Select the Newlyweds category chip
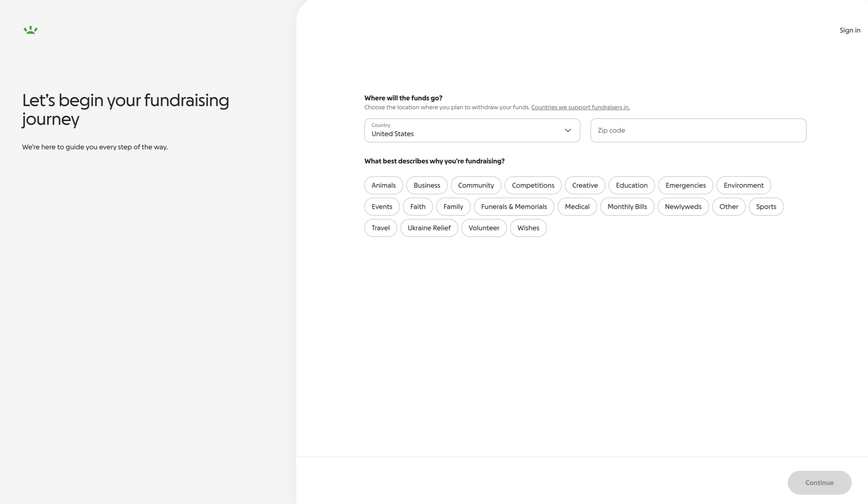The height and width of the screenshot is (504, 868). [x=683, y=207]
